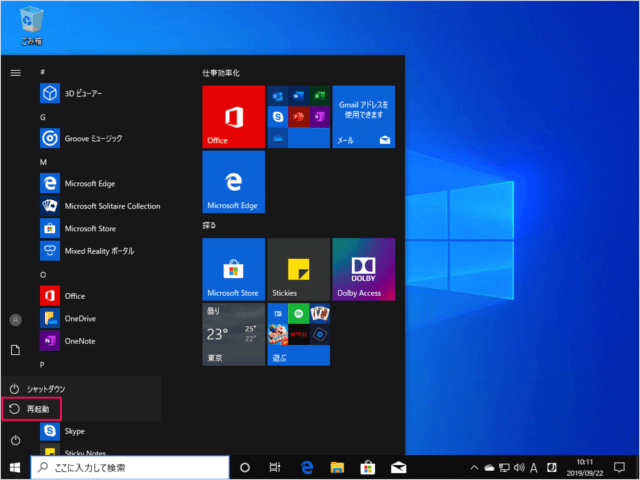This screenshot has height=480, width=640.
Task: Open 3D ビューアー from app list
Action: point(82,93)
